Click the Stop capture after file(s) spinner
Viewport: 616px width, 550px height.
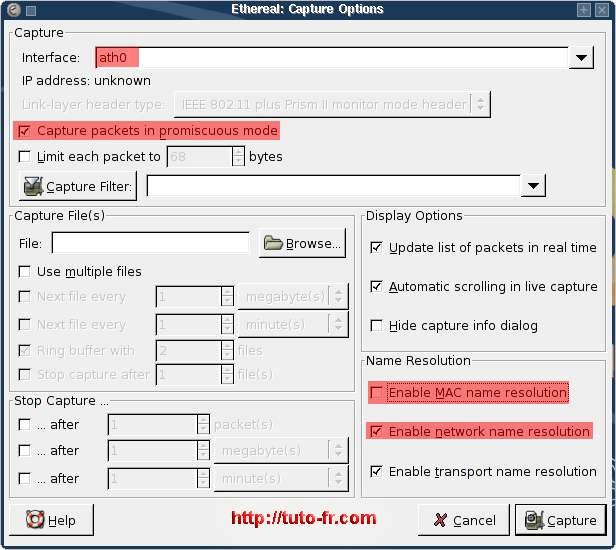195,374
